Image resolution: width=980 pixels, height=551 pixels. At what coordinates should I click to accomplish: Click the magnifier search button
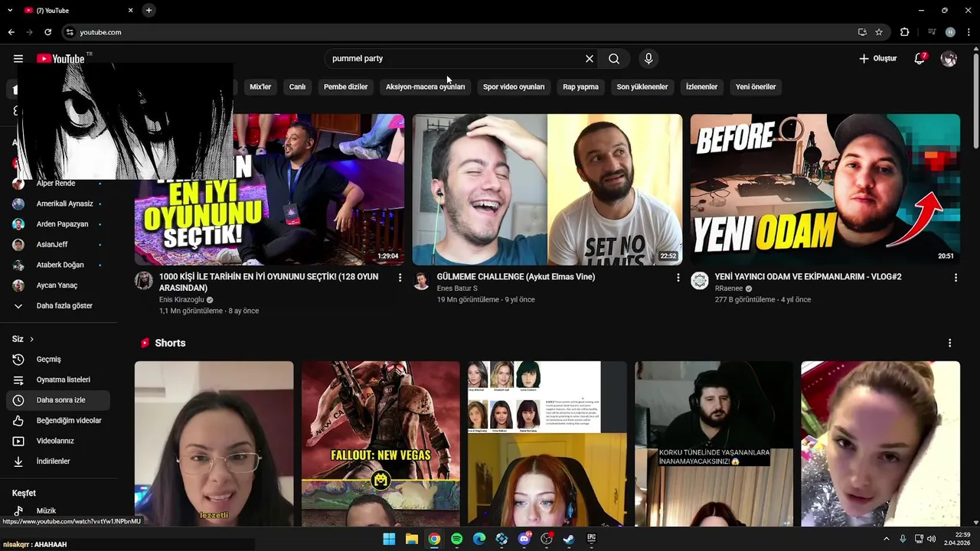[x=614, y=59]
